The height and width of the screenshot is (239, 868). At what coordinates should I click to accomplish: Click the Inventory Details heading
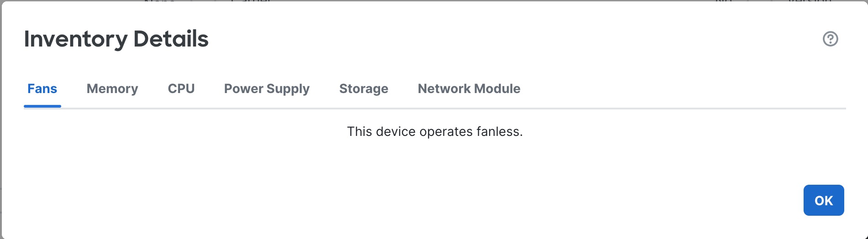[x=116, y=39]
